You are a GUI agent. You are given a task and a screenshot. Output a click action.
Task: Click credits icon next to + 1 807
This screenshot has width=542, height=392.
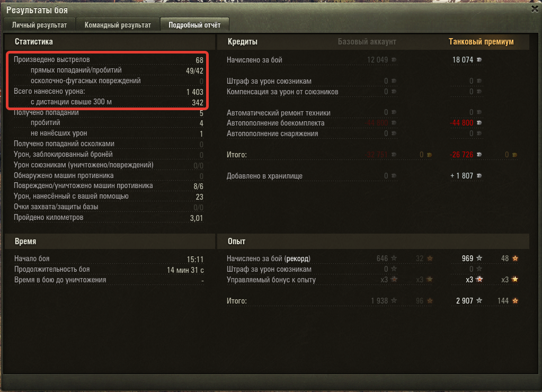point(479,176)
